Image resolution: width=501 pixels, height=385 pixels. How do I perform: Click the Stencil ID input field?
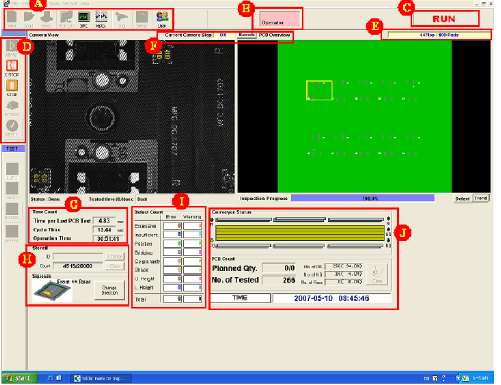coord(78,256)
